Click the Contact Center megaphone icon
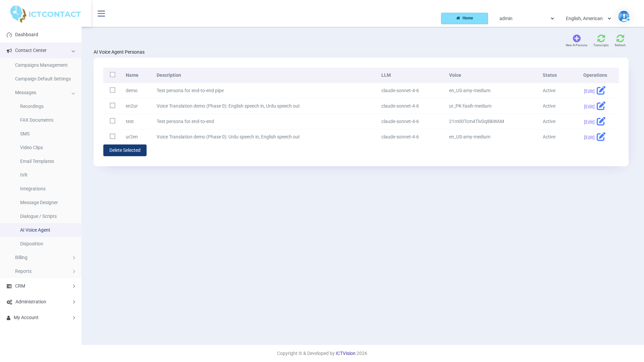Screen dimensions: 644x362 (9, 51)
